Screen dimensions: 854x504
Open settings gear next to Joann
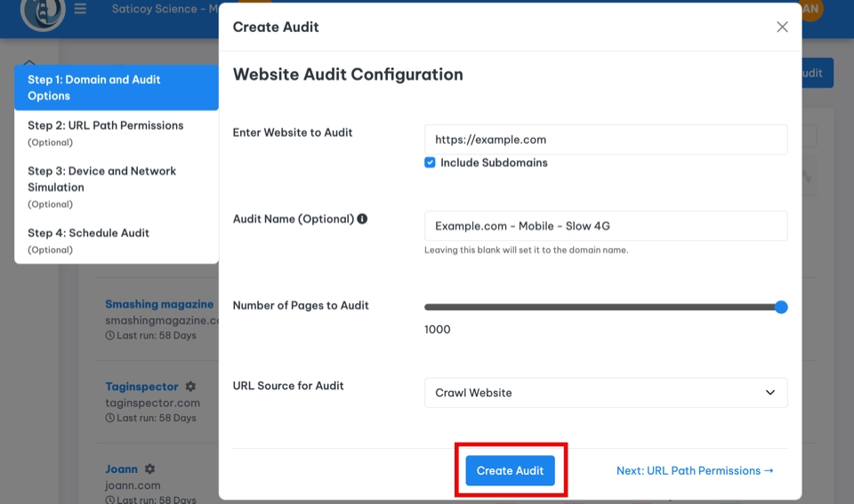pyautogui.click(x=149, y=468)
